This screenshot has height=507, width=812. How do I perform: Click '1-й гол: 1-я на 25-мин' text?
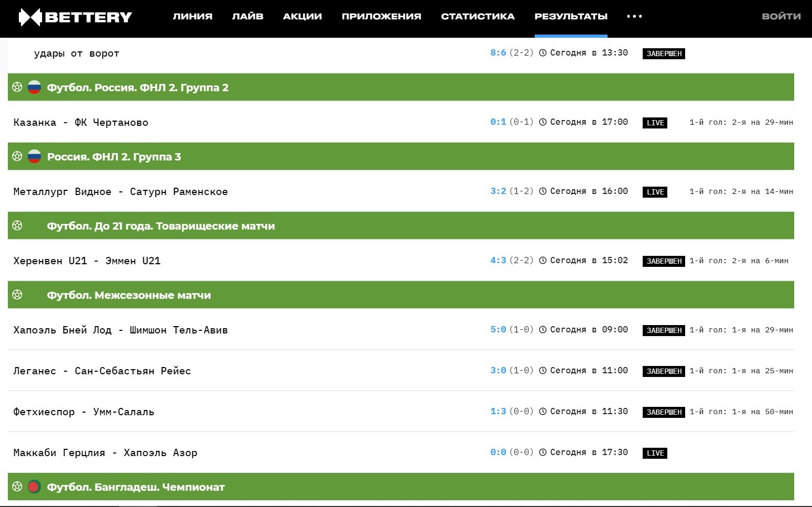click(x=741, y=371)
